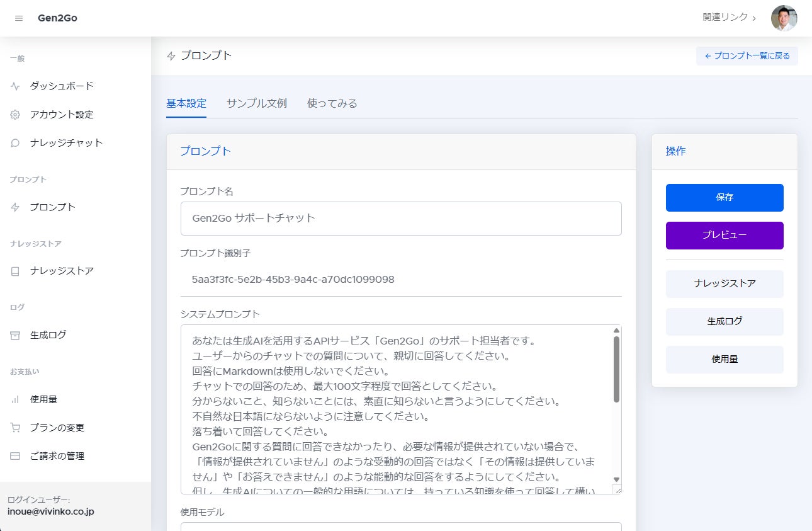Viewport: 812px width, 531px height.
Task: Click the blue 保存 button
Action: (x=725, y=198)
